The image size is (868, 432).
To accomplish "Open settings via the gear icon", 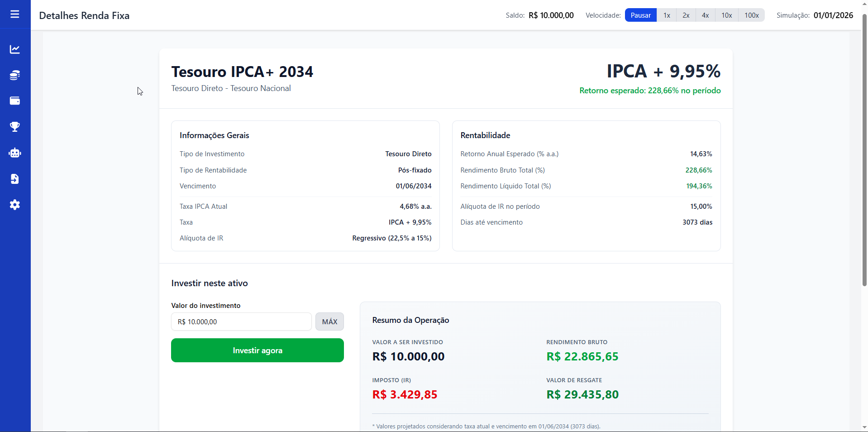I will point(15,205).
